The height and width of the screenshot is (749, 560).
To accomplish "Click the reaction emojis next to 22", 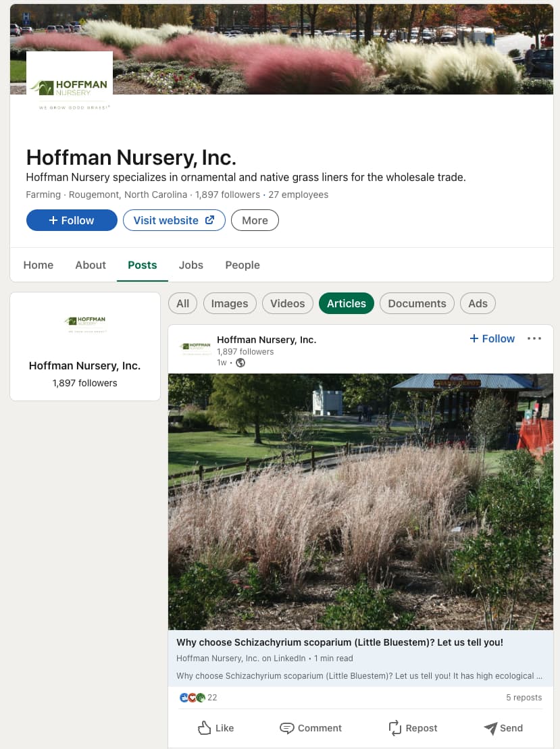I will tap(192, 698).
